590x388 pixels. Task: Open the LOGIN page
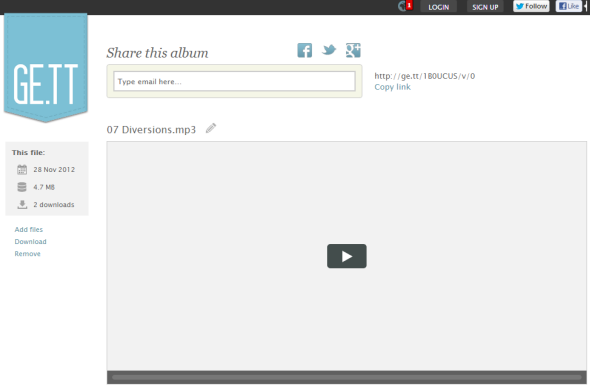point(438,7)
